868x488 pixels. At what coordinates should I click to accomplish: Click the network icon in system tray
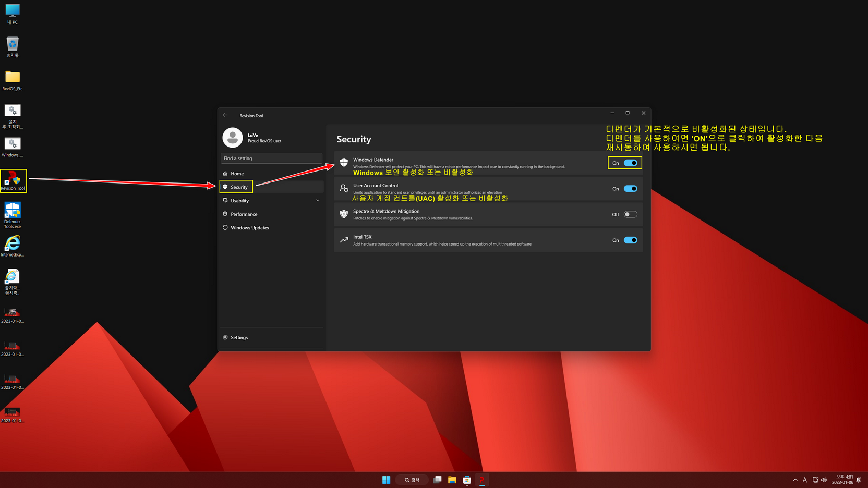[815, 480]
